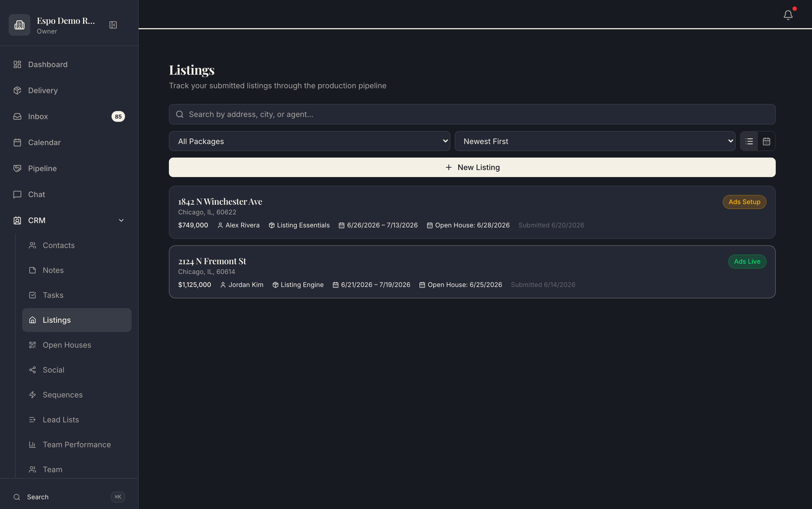Click Open House: 6/25/2026 date

[x=465, y=285]
